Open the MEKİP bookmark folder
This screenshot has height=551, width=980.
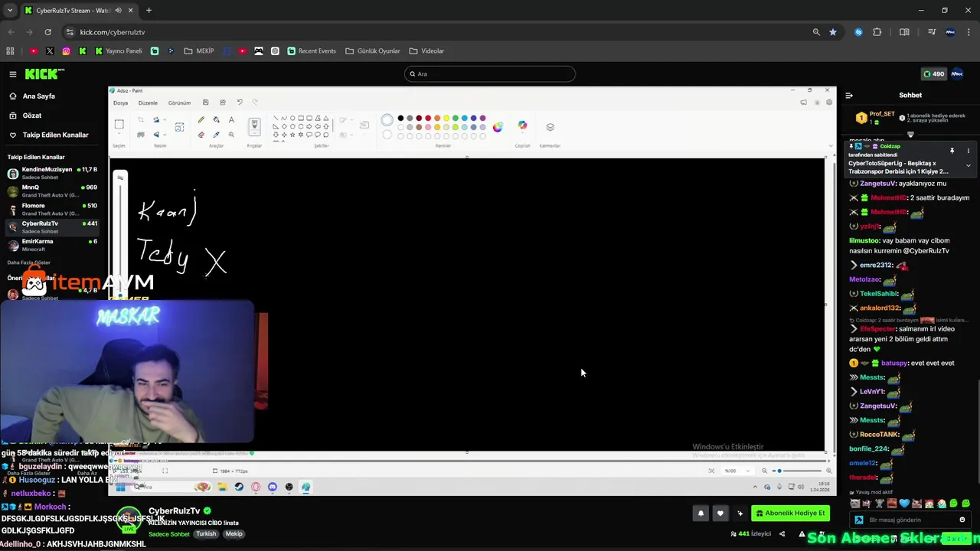pyautogui.click(x=199, y=51)
